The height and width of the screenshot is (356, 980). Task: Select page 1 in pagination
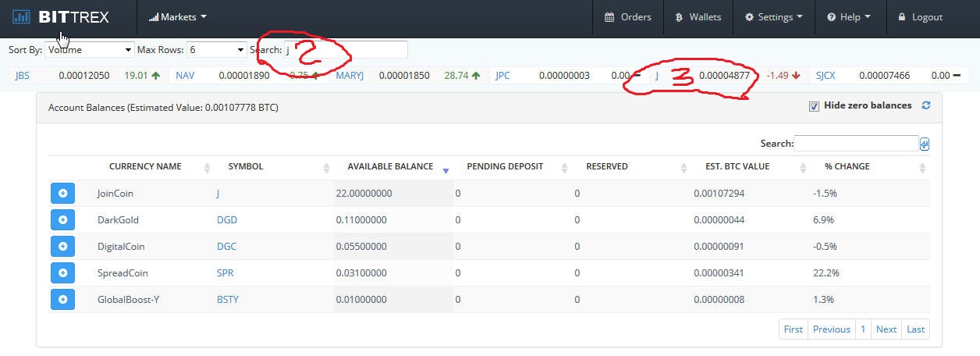pyautogui.click(x=864, y=329)
